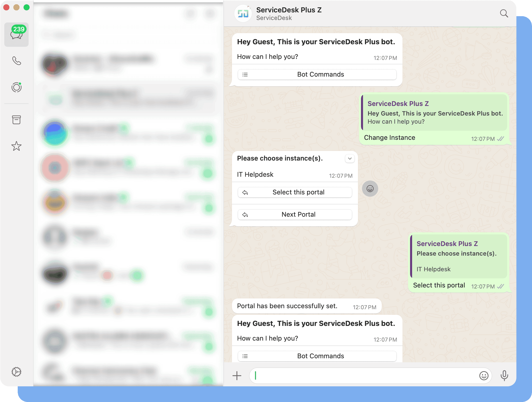
Task: Open Archived chats
Action: pos(16,120)
